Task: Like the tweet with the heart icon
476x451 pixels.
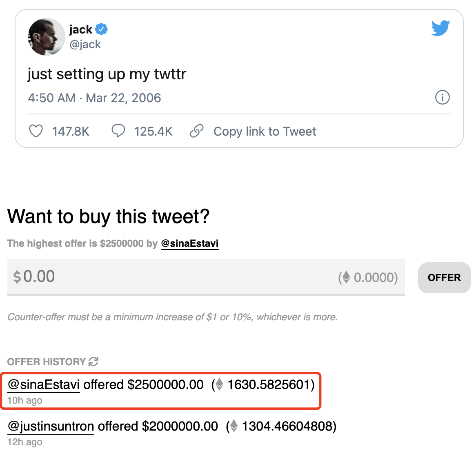Action: click(36, 131)
